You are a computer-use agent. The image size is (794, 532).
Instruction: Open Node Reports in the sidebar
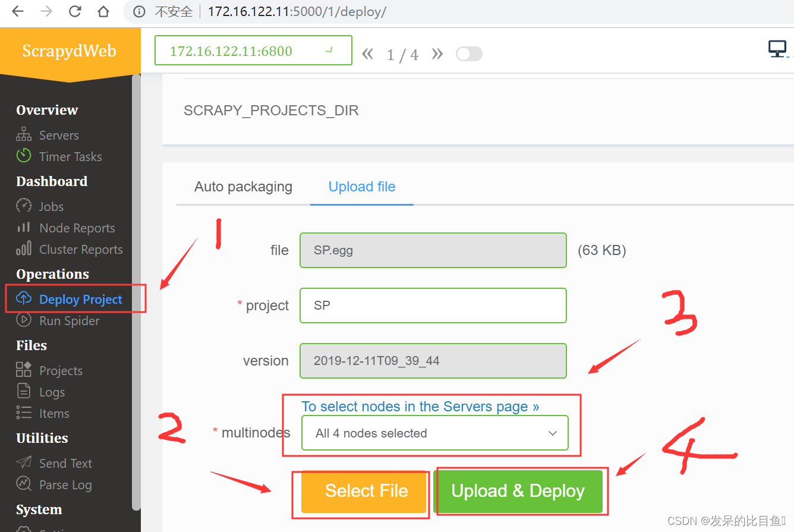click(x=77, y=228)
